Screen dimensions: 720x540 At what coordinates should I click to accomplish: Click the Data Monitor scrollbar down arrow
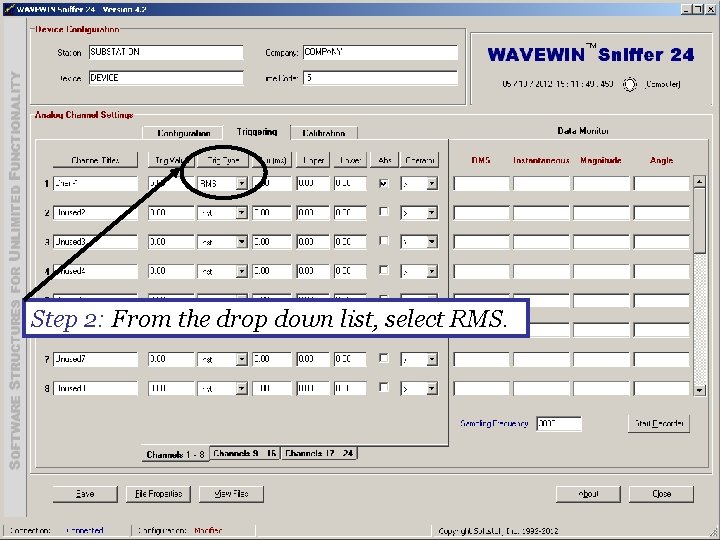[699, 390]
